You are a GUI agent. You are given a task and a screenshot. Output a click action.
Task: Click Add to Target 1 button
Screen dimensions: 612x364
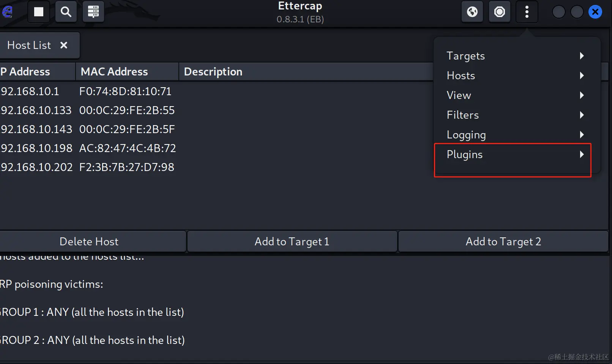coord(292,242)
